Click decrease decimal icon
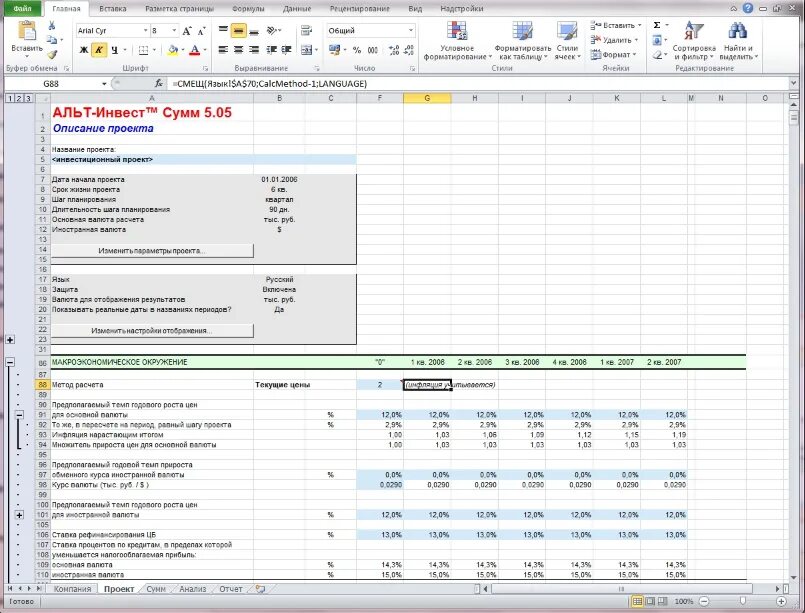Viewport: 805px width, 613px height. [409, 50]
